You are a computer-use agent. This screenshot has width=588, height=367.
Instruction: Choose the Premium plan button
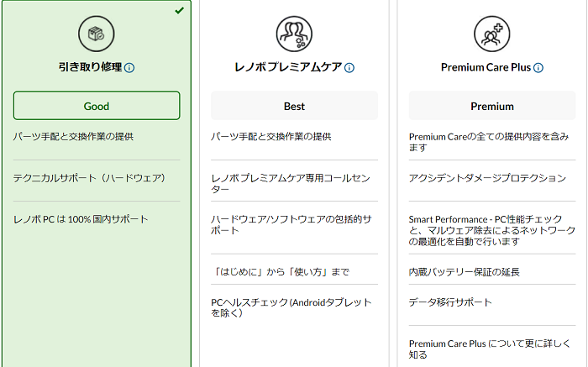pos(492,106)
